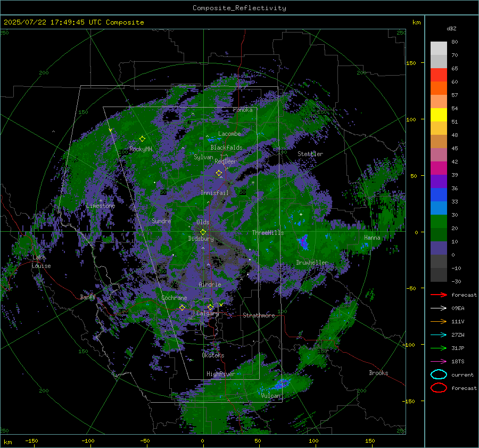
Task: Click the Ponoka city label
Action: coord(243,110)
